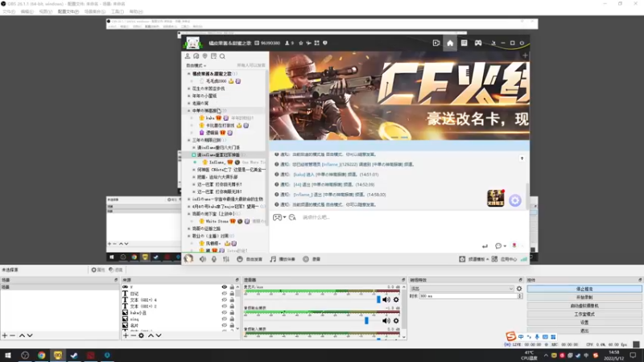Click the 启动虚拟摄像机 button
This screenshot has width=644, height=362.
tap(584, 306)
